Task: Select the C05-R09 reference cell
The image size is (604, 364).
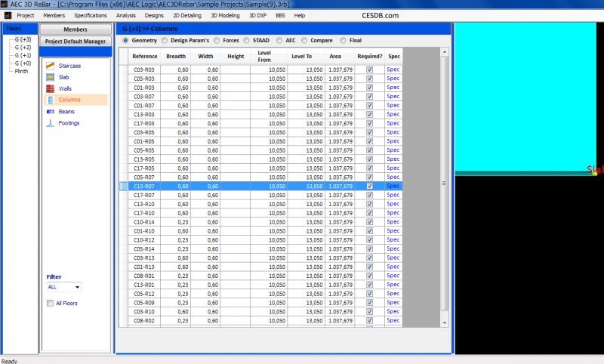Action: tap(144, 303)
